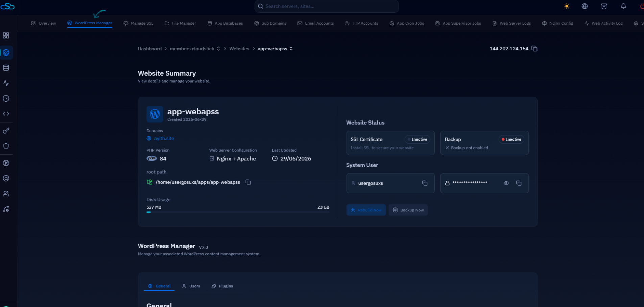644x307 pixels.
Task: Click the V7.0 WordPress version label
Action: click(x=204, y=247)
